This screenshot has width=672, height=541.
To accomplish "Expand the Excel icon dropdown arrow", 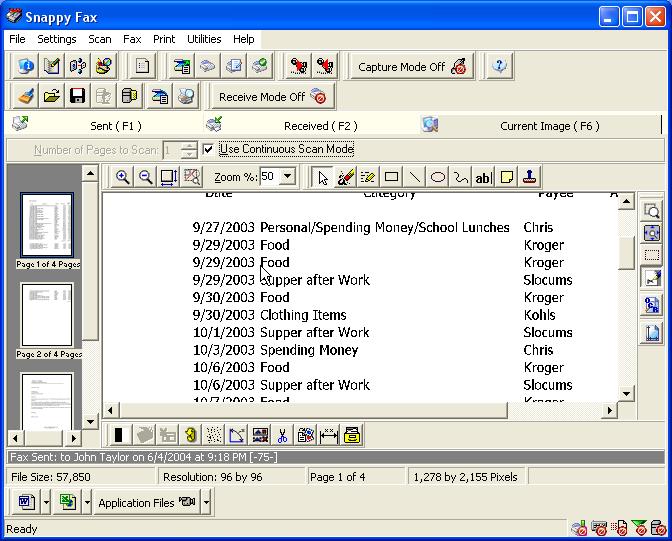I will coord(87,502).
